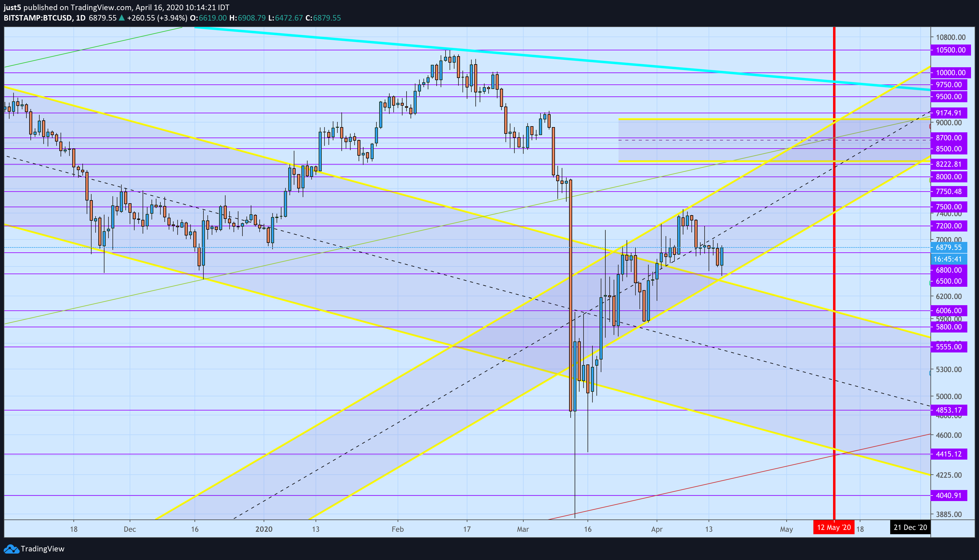Screen dimensions: 979x560
Task: Click the red 12 May '20 date marker
Action: [834, 527]
